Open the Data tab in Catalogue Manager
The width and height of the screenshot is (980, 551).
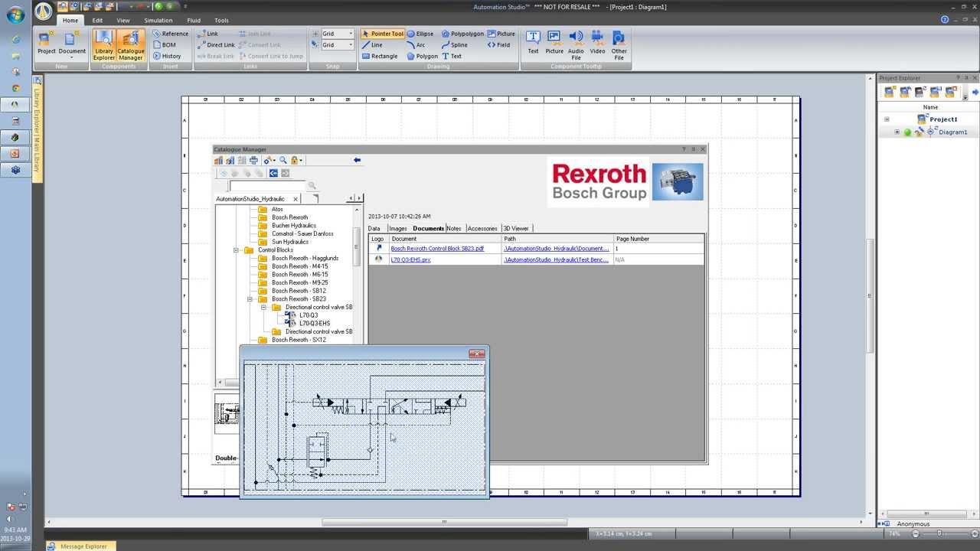point(374,228)
